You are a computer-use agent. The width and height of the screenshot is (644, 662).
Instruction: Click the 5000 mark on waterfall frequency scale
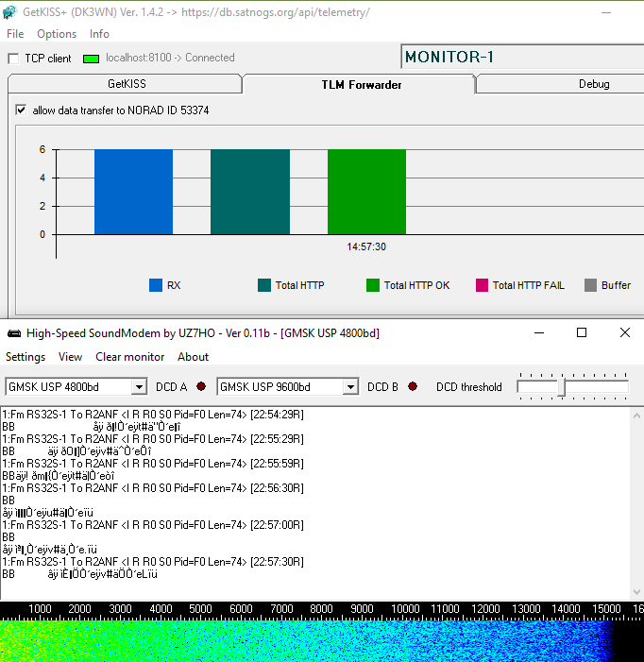pos(200,609)
